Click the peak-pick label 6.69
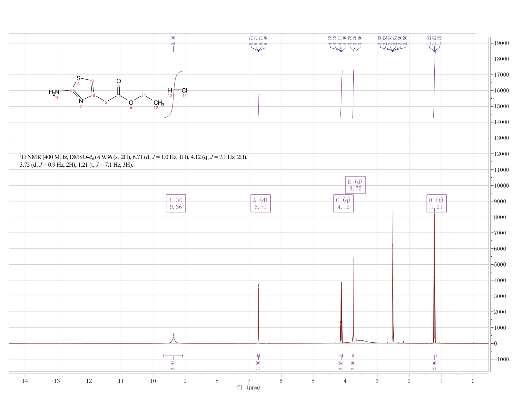This screenshot has height=411, width=532. click(x=266, y=40)
